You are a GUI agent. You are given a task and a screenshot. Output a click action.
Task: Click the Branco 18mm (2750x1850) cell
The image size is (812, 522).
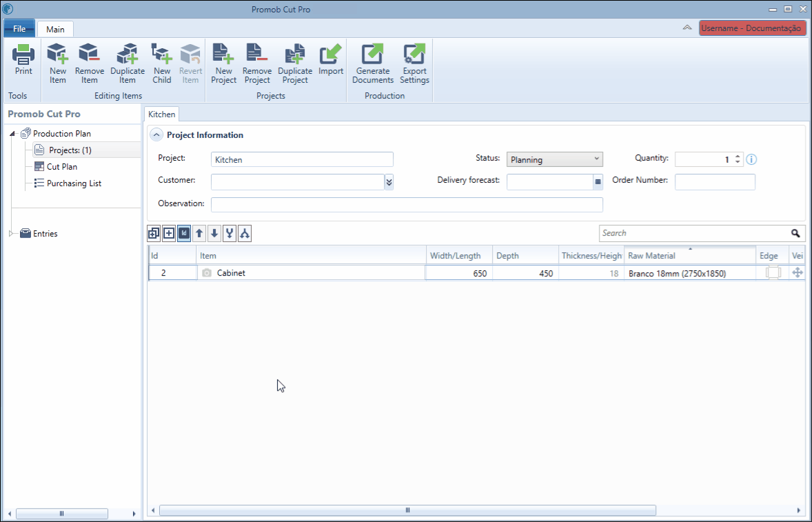pos(690,273)
